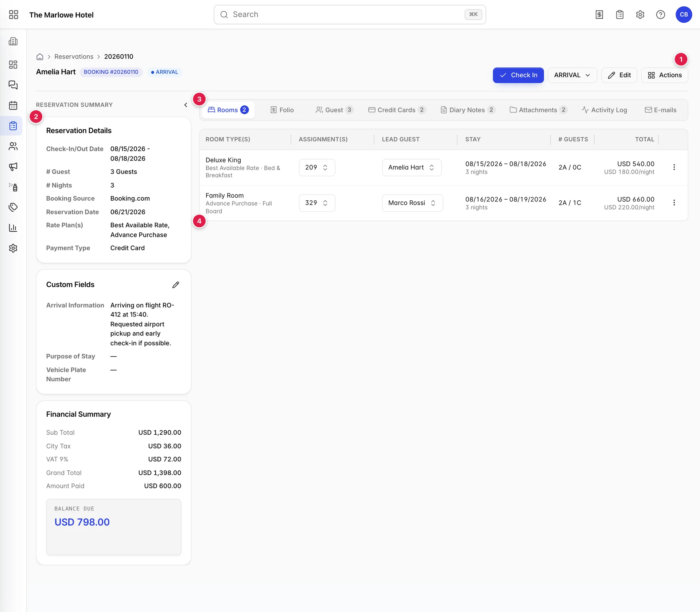Click the BOOKING #20260110 badge
The height and width of the screenshot is (612, 700).
tap(111, 72)
